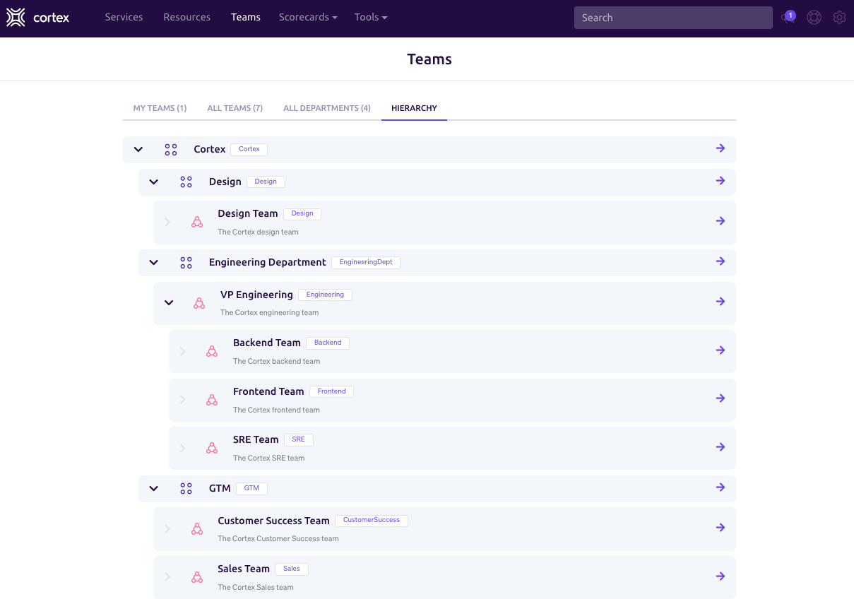Viewport: 854px width, 616px height.
Task: Open the Tools dropdown menu
Action: (x=371, y=17)
